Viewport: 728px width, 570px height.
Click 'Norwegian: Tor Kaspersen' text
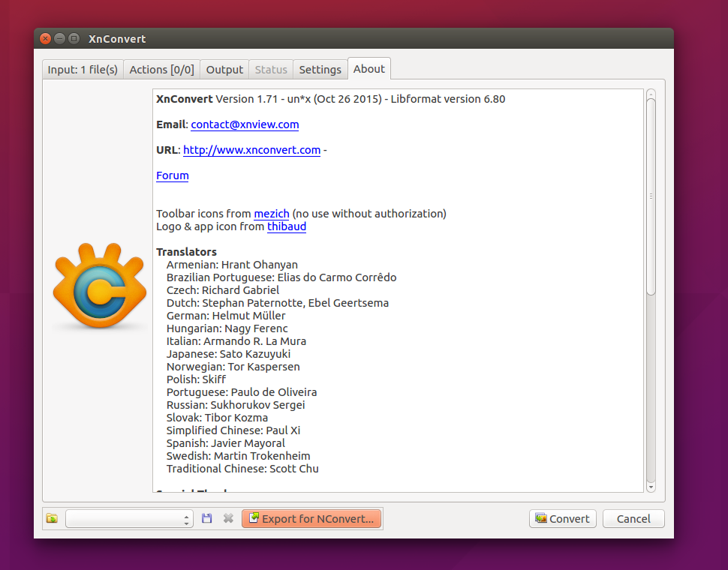233,367
